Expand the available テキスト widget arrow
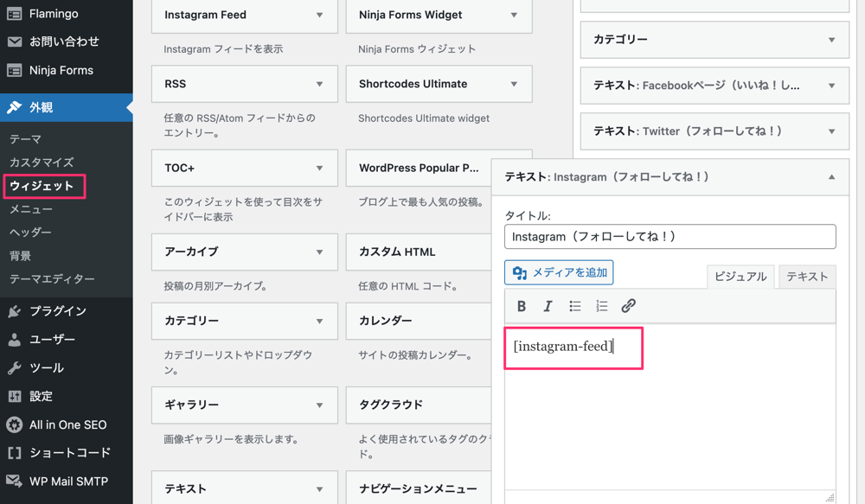 click(319, 489)
